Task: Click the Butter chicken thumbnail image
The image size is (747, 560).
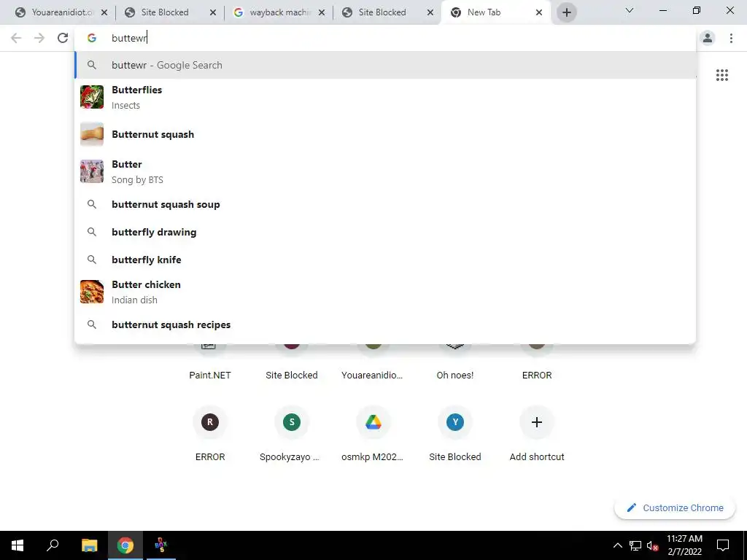Action: point(92,292)
